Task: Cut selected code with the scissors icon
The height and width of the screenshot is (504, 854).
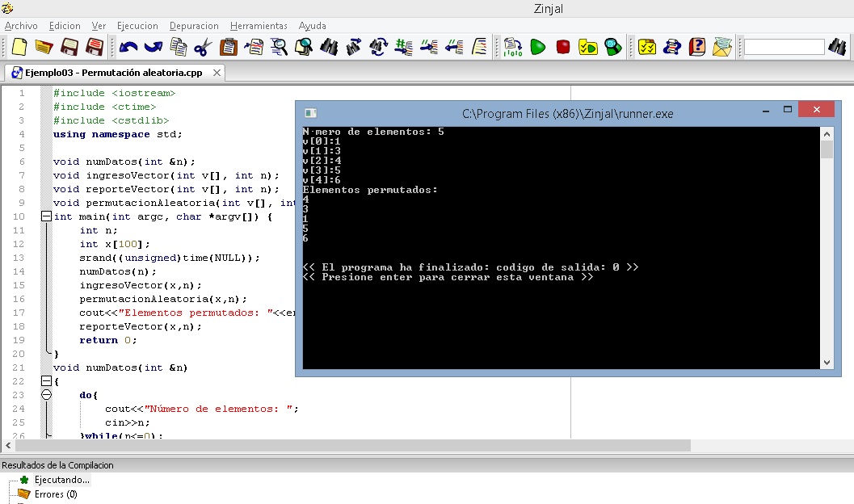Action: (202, 47)
